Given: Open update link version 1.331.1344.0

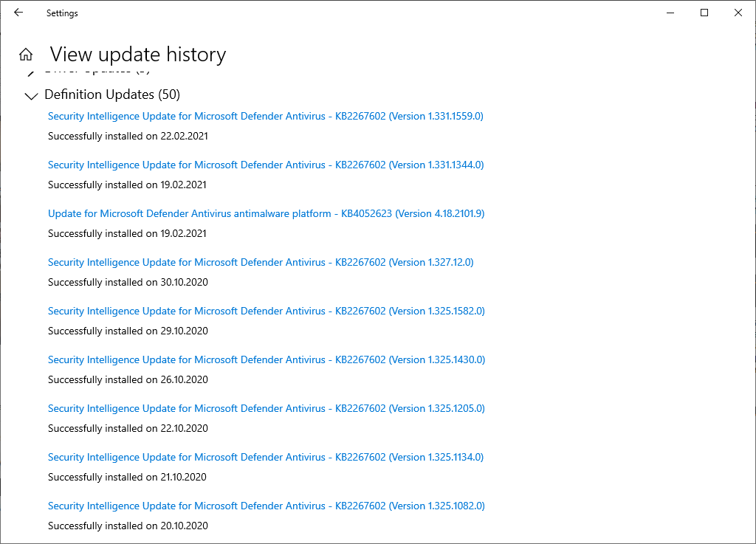Looking at the screenshot, I should pos(266,165).
